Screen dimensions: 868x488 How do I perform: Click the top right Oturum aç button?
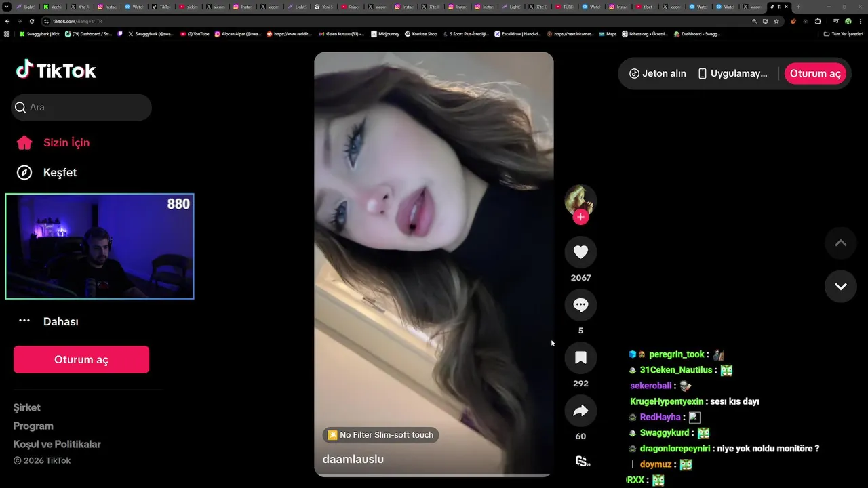coord(815,73)
